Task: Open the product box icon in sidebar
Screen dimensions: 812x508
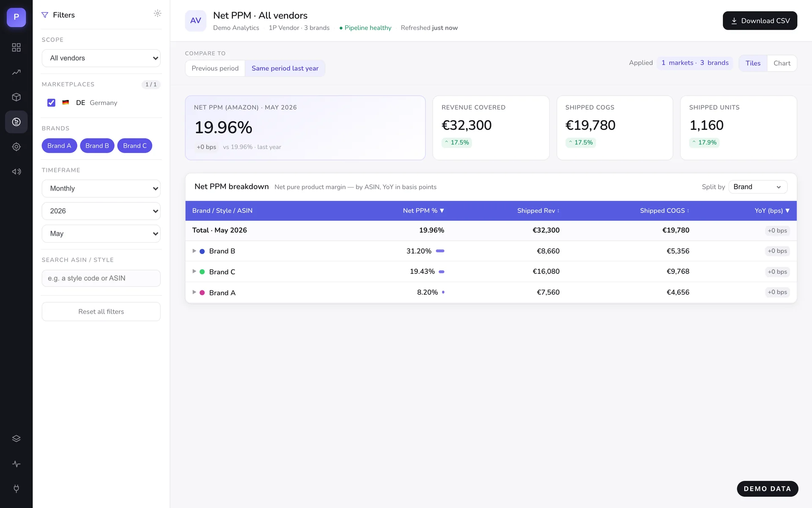Action: click(16, 97)
